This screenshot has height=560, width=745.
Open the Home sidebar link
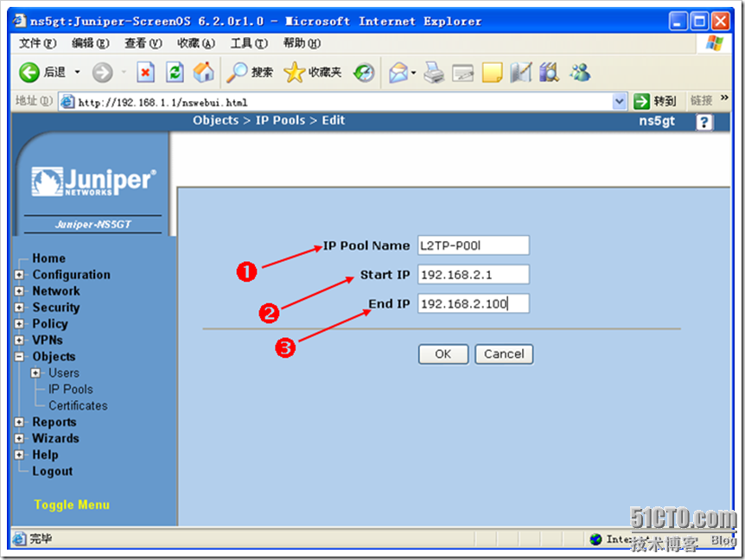(49, 258)
